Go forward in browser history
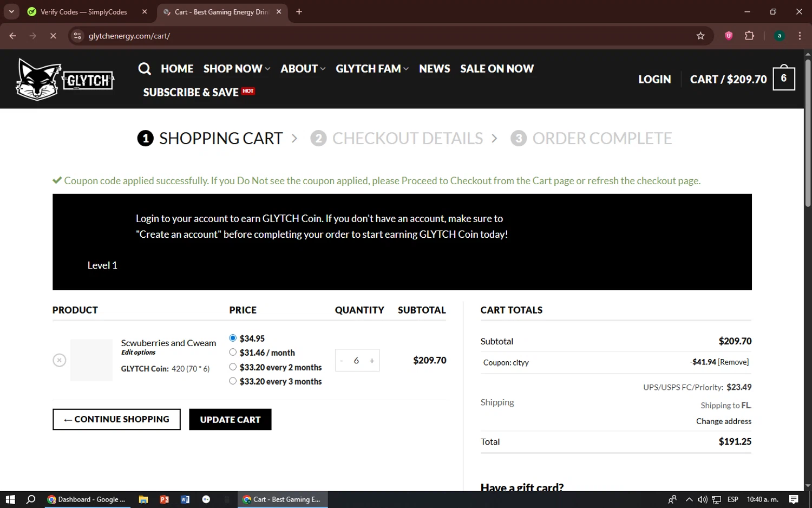812x508 pixels. 33,36
